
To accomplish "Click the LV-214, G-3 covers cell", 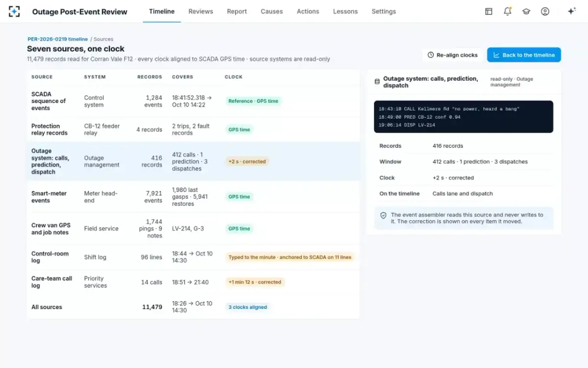I will pos(188,229).
